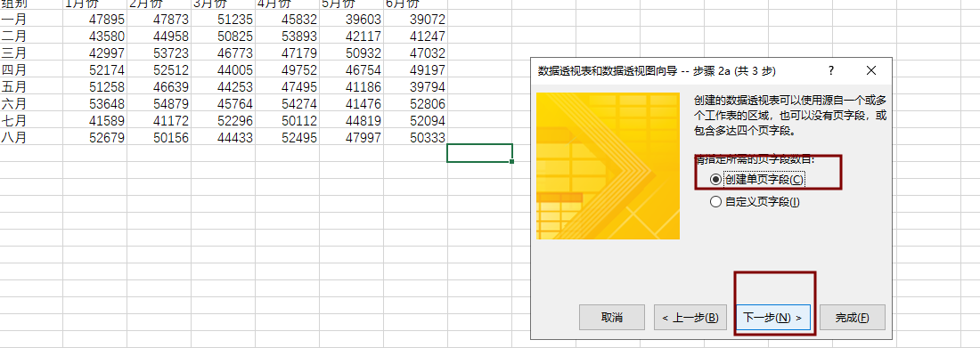Click the 取消 button
Image resolution: width=980 pixels, height=348 pixels.
pos(612,318)
